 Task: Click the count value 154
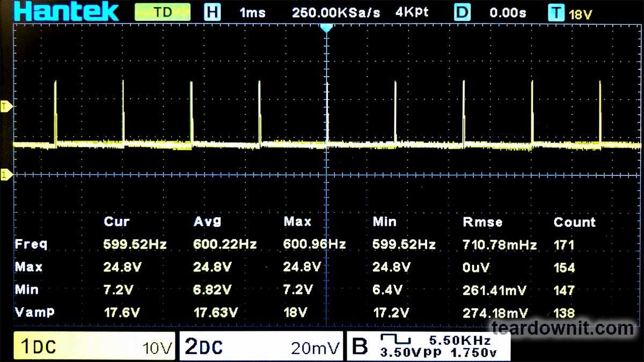point(564,268)
